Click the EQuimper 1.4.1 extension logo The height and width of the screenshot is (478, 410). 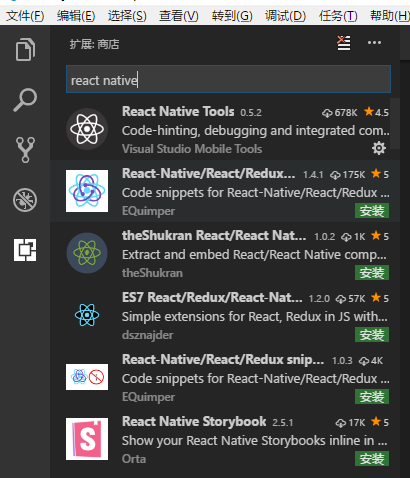(x=87, y=191)
